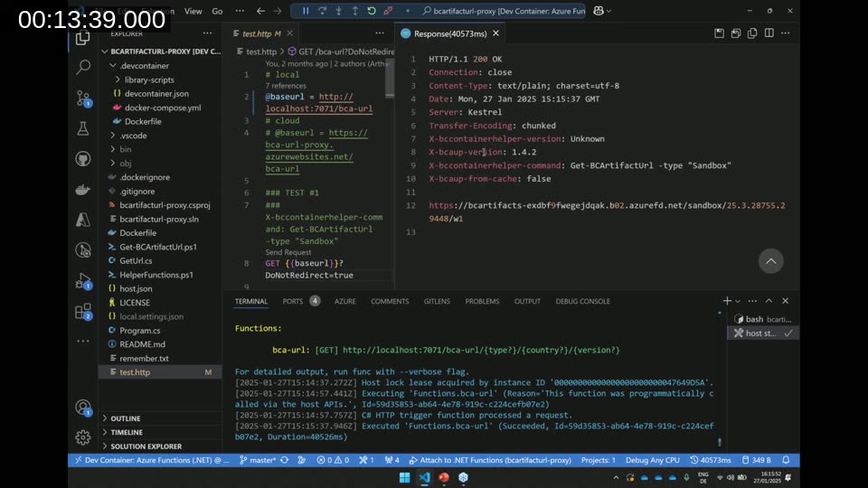Open the Docker whale view

[83, 189]
